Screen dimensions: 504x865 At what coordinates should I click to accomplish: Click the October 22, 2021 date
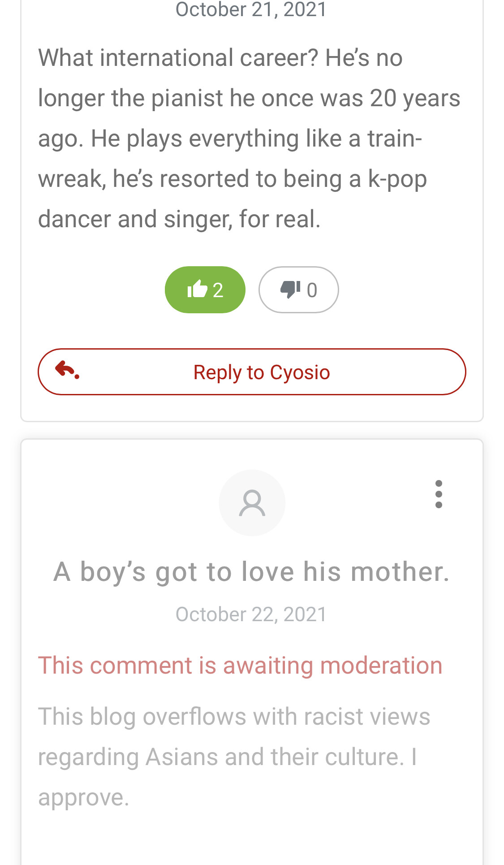click(x=251, y=614)
